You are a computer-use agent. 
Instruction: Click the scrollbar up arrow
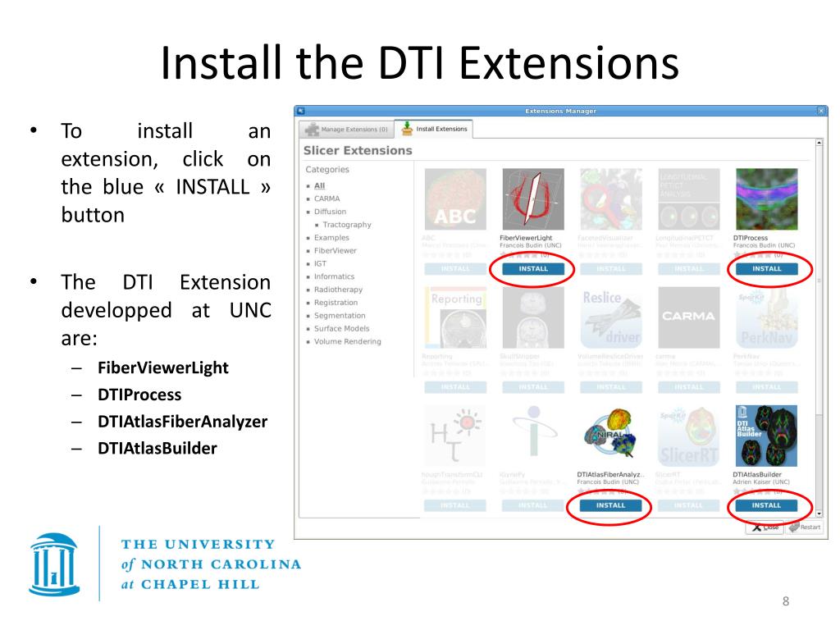click(x=819, y=143)
